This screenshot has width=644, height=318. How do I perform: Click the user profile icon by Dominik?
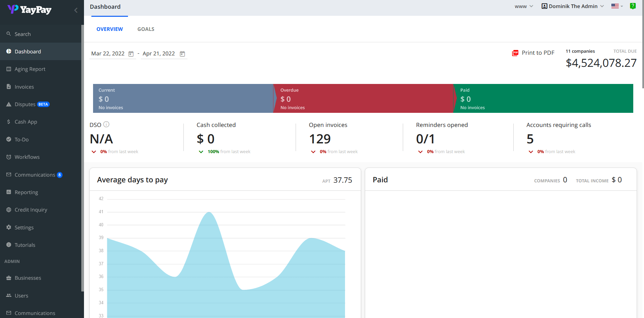pyautogui.click(x=545, y=6)
